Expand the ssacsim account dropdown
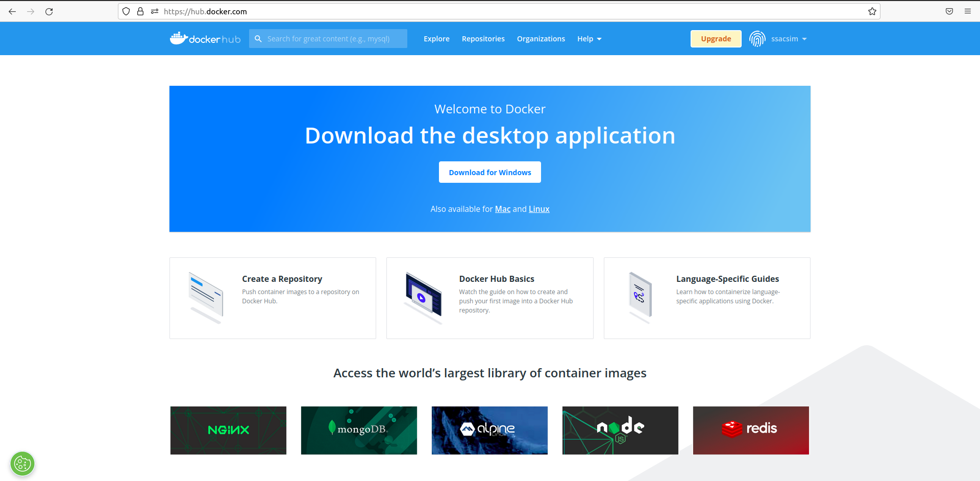 click(x=789, y=39)
